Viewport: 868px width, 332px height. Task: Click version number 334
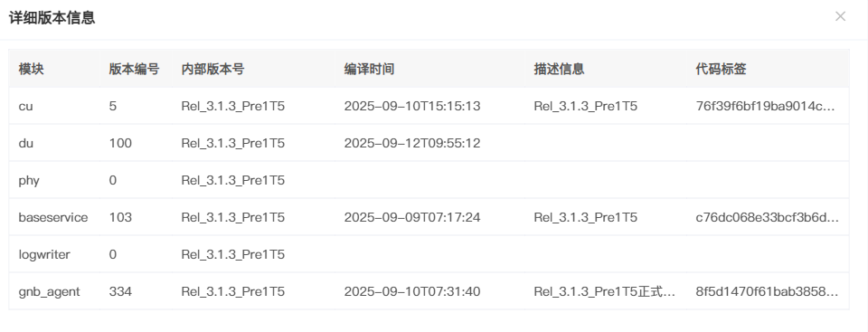[x=120, y=291]
